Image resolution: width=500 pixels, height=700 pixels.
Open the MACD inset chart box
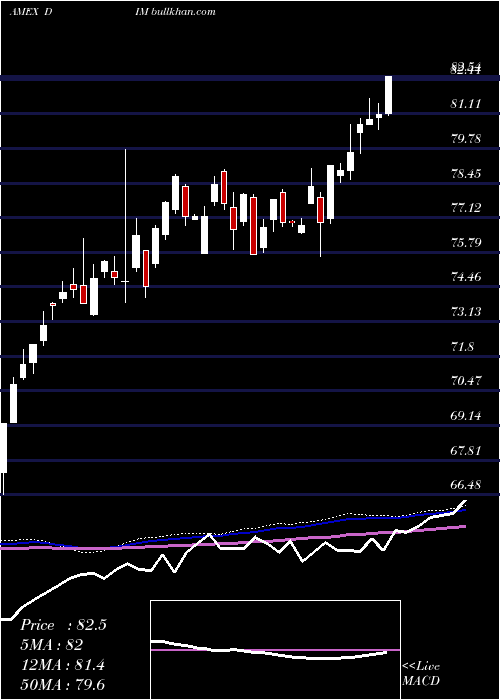tap(275, 650)
